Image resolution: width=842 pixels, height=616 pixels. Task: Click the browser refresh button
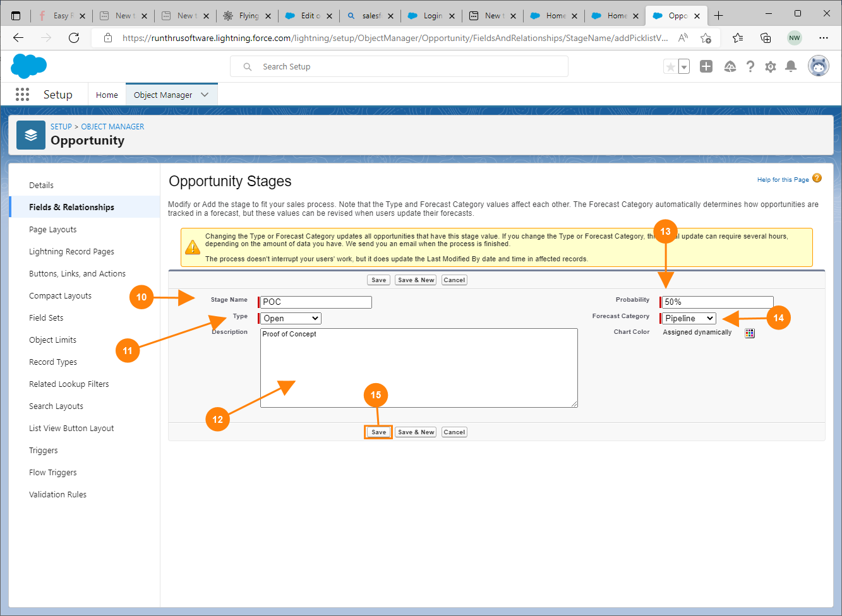coord(74,38)
